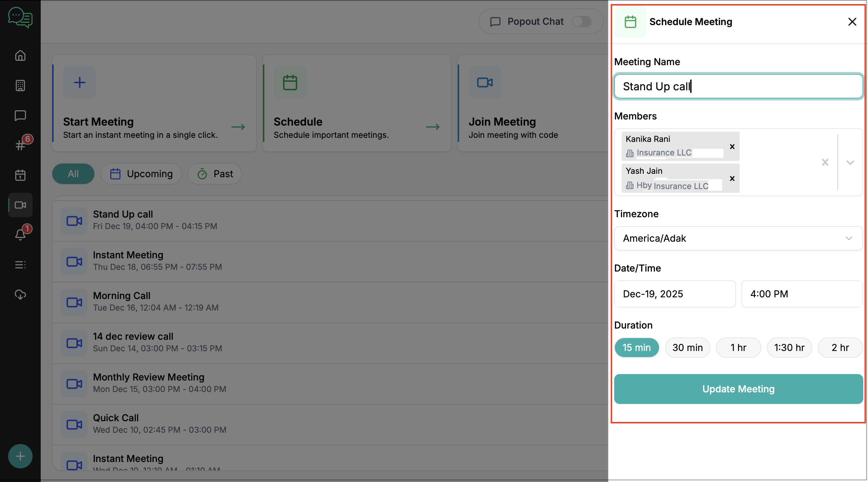This screenshot has width=868, height=482.
Task: Close the Schedule Meeting panel
Action: click(x=852, y=22)
